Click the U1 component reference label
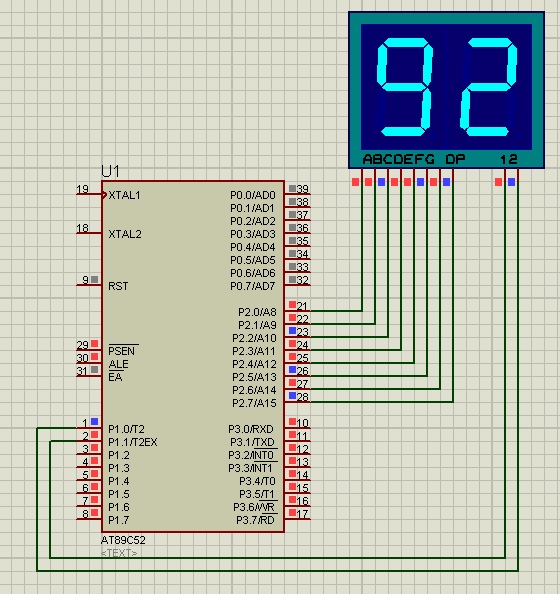Screen dimensions: 560x594 point(110,172)
